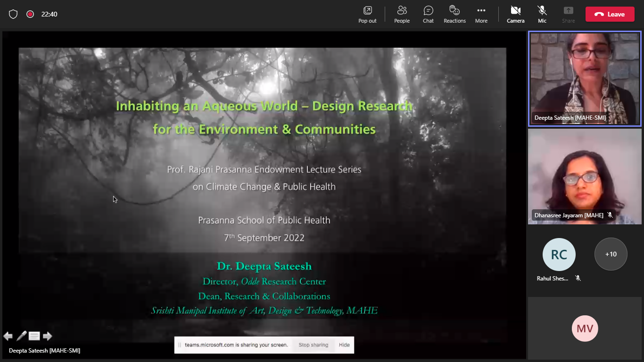Click Stop sharing button
This screenshot has width=644, height=362.
pyautogui.click(x=313, y=345)
